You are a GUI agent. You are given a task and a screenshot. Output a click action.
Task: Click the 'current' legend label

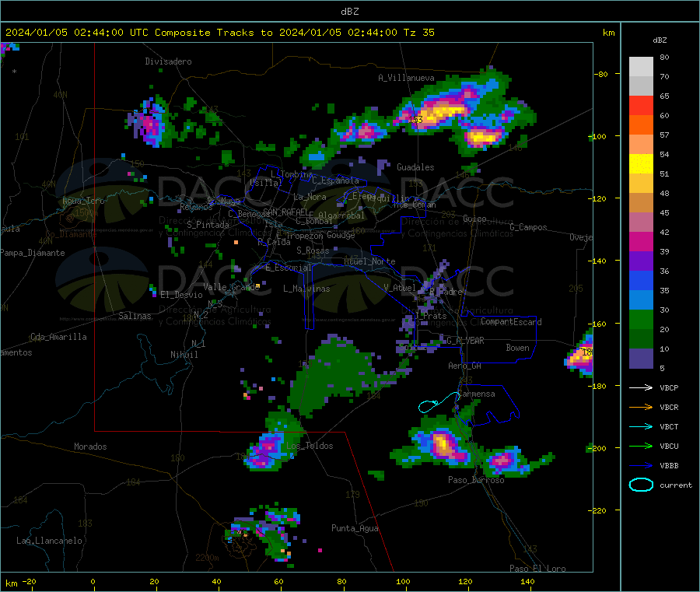coord(676,485)
